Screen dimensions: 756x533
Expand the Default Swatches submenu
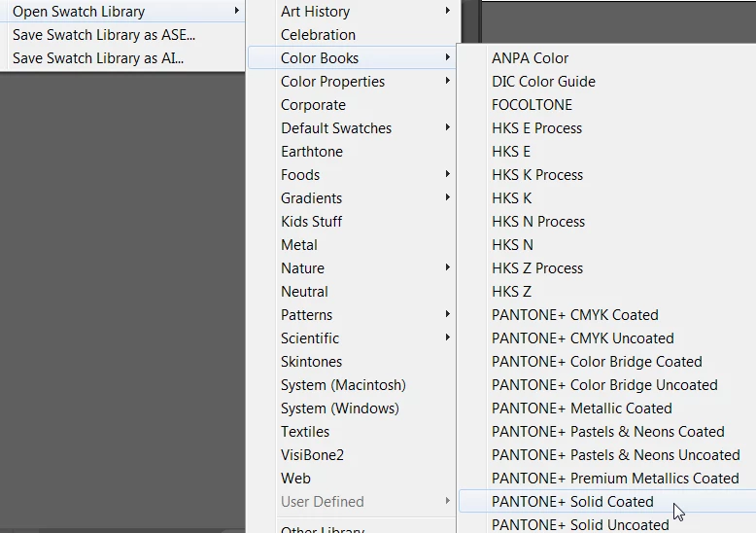pos(352,128)
